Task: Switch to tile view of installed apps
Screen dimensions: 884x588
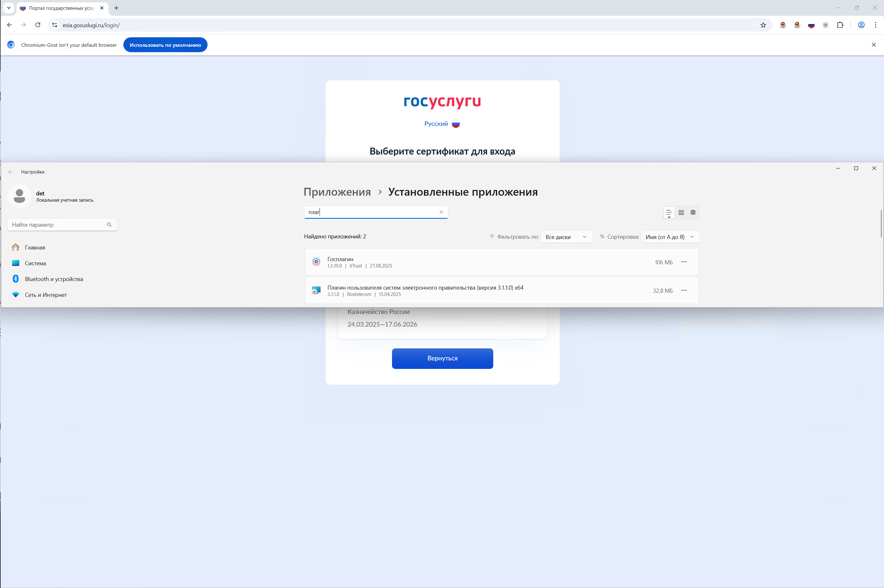Action: pyautogui.click(x=693, y=212)
